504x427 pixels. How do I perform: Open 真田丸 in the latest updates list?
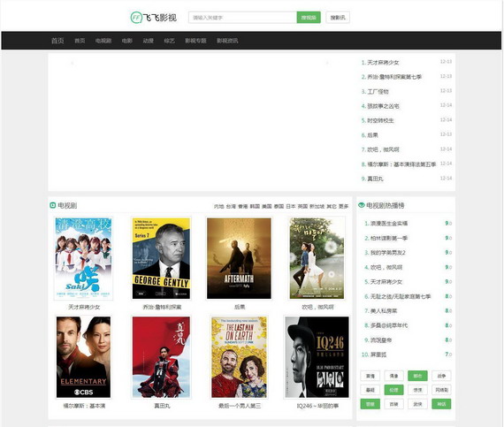click(x=376, y=179)
